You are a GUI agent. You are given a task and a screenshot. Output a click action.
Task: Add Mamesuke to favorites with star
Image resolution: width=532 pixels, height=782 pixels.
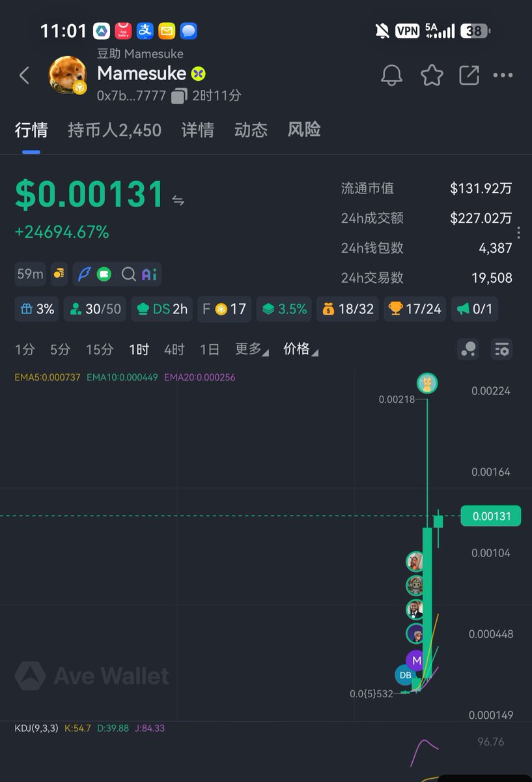pyautogui.click(x=432, y=76)
